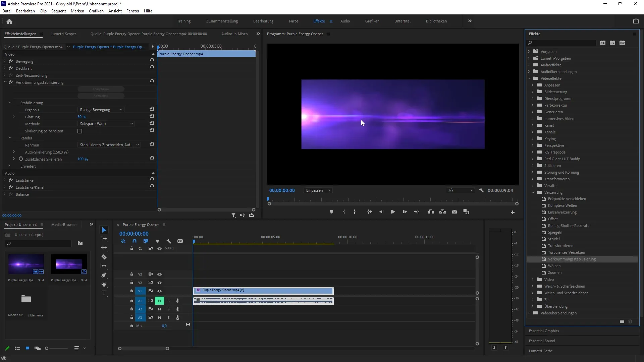Select the Type tool

(104, 293)
